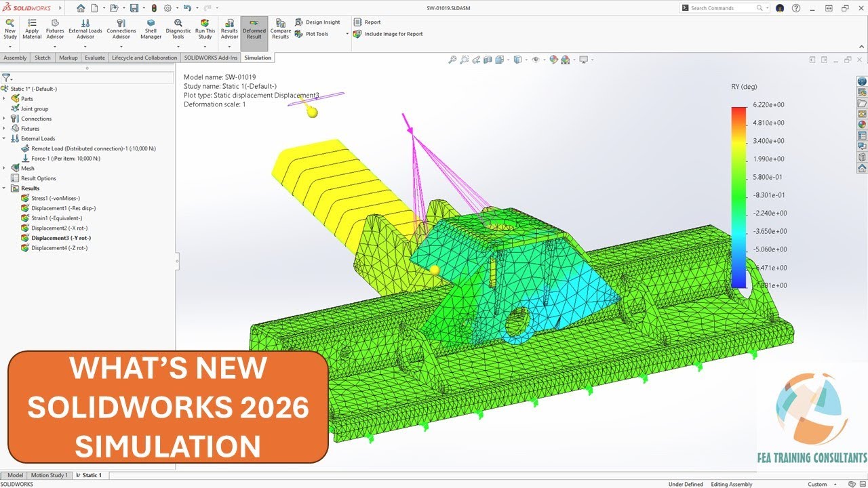
Task: Open the Results Advisor dropdown arrow
Action: click(x=229, y=46)
